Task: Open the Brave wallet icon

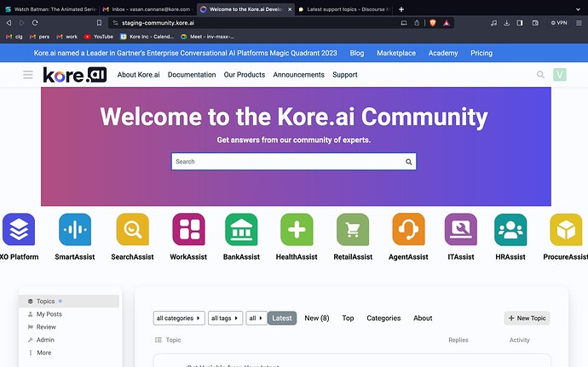Action: 535,23
